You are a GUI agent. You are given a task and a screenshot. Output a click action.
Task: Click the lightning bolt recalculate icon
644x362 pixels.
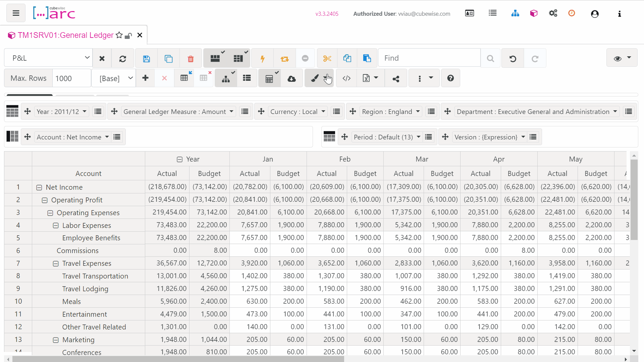[263, 59]
